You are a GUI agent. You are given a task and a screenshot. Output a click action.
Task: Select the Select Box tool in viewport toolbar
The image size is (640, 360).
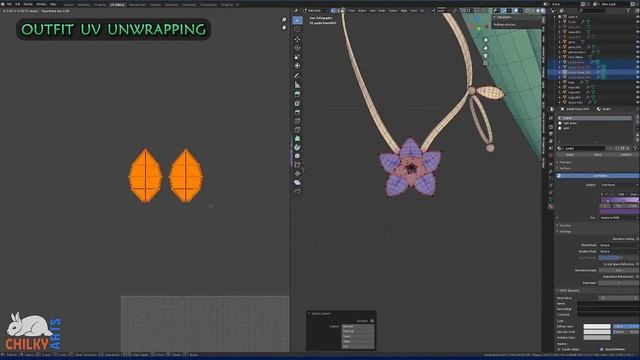click(x=298, y=20)
